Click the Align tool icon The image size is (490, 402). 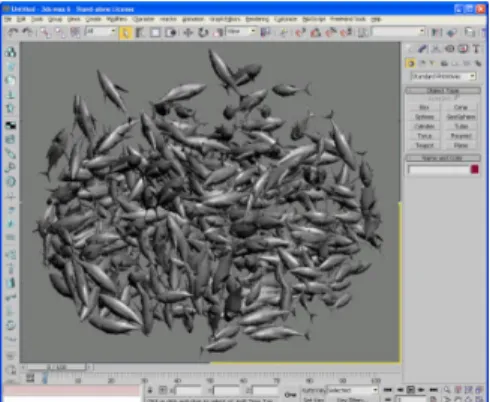pos(452,32)
